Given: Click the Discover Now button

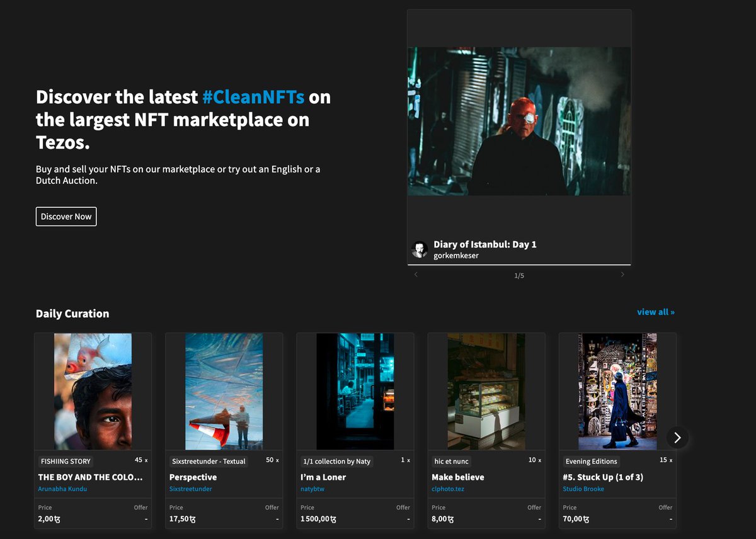Looking at the screenshot, I should pyautogui.click(x=66, y=216).
